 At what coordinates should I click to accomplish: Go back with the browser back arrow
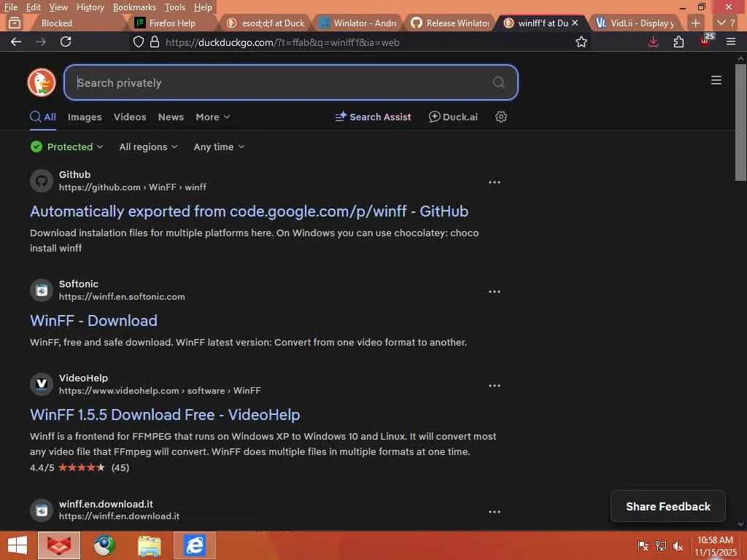(x=16, y=42)
